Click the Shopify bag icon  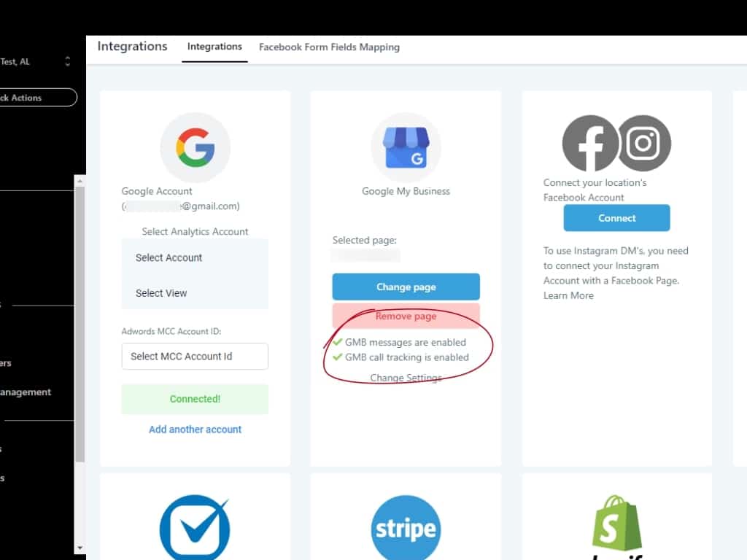pos(617,524)
